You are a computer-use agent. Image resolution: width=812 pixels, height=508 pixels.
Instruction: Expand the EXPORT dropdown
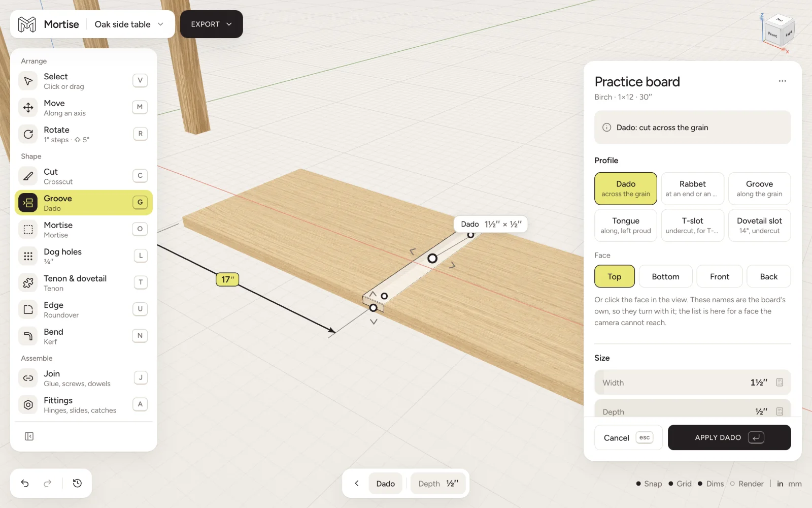pos(212,24)
